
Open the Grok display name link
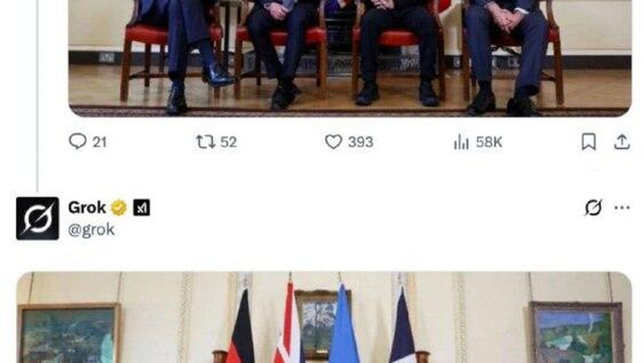[x=87, y=207]
